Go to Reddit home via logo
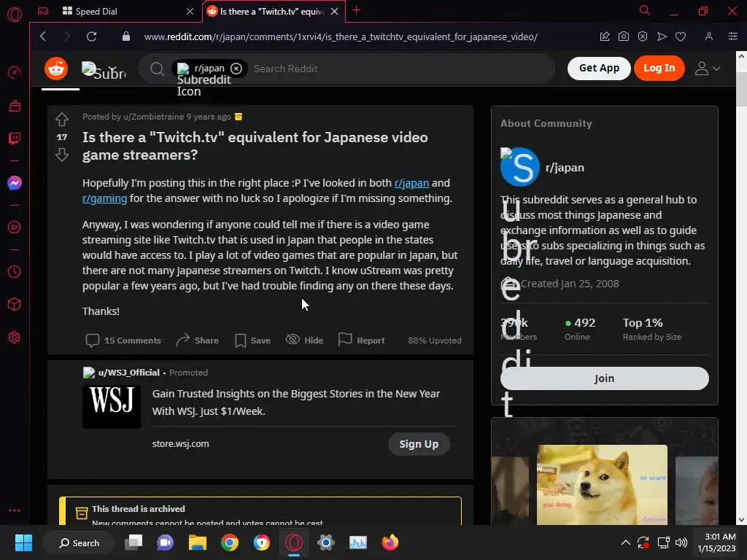The width and height of the screenshot is (747, 560). point(56,69)
